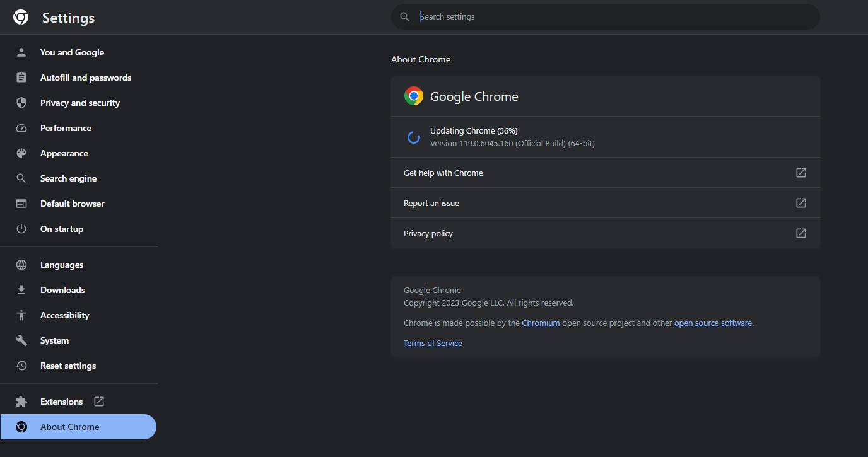Click the external link icon beside Extensions
The height and width of the screenshot is (457, 868).
tap(99, 402)
